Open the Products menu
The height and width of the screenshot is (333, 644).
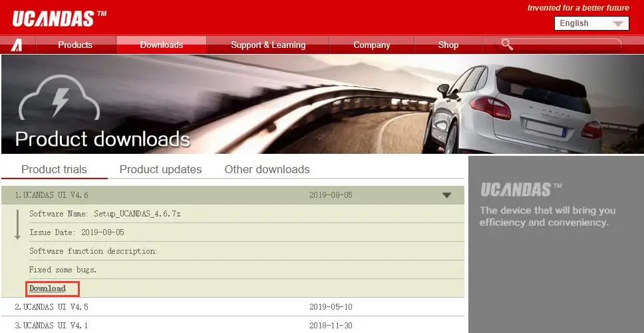(75, 45)
